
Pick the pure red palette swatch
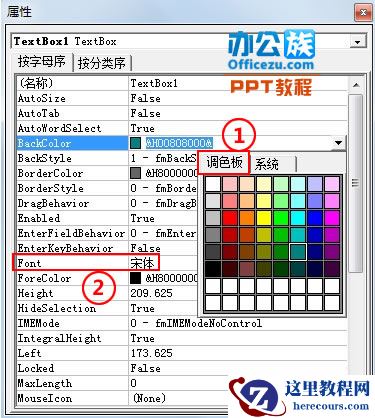(x=230, y=218)
